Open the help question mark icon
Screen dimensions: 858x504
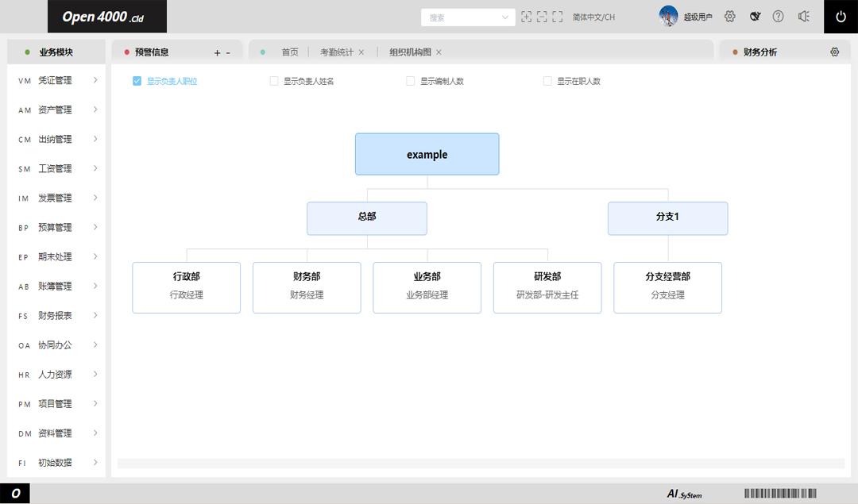click(778, 17)
